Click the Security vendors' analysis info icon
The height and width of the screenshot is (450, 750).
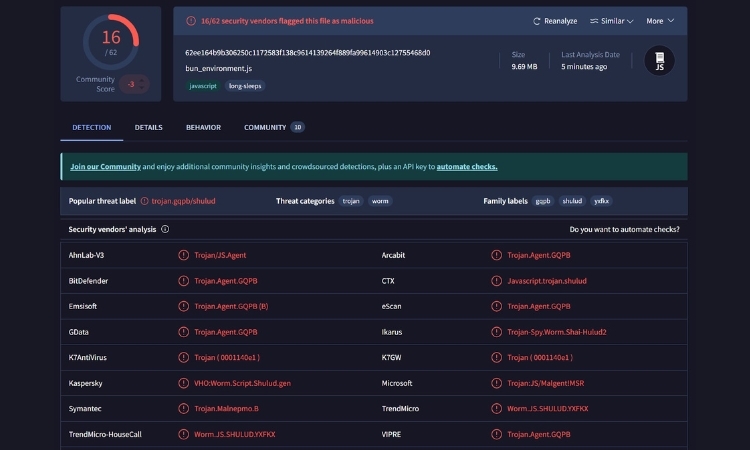click(165, 229)
